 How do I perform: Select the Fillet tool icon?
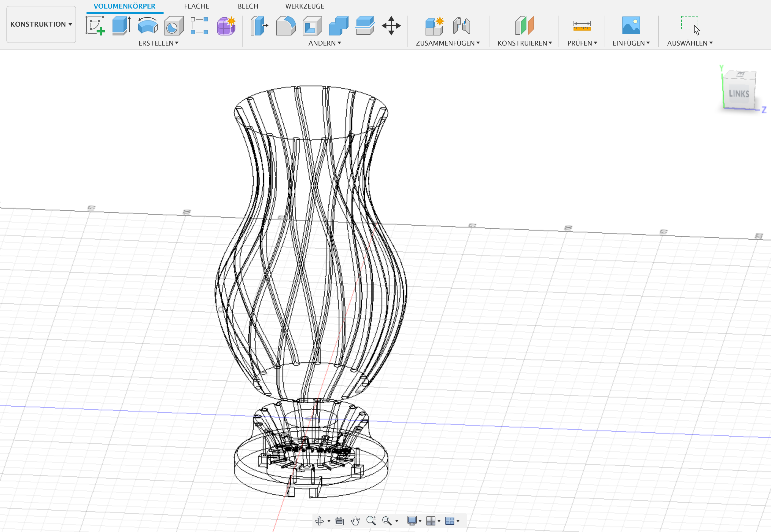point(286,25)
